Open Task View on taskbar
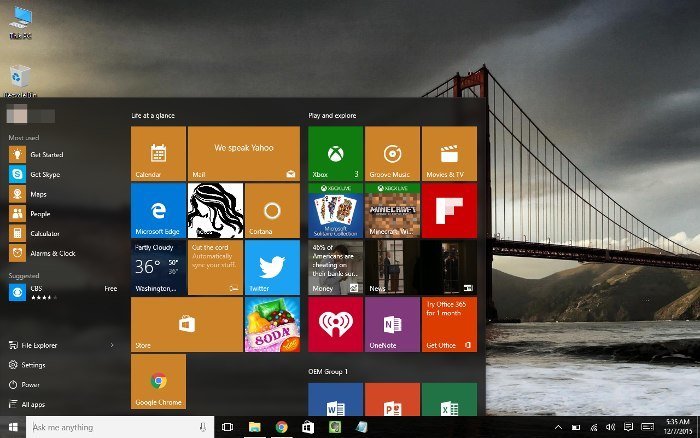The height and width of the screenshot is (438, 700). [x=228, y=427]
